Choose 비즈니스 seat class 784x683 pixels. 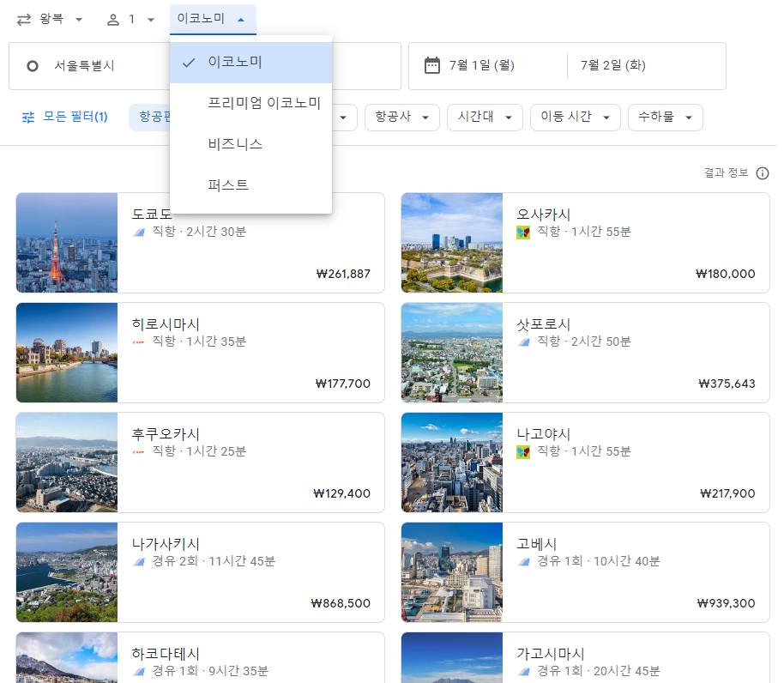(x=251, y=144)
